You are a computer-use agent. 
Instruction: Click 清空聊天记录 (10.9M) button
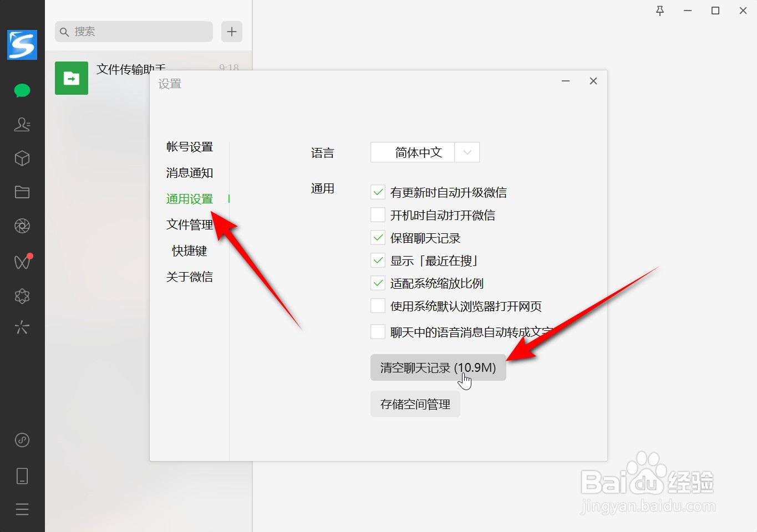pos(438,367)
